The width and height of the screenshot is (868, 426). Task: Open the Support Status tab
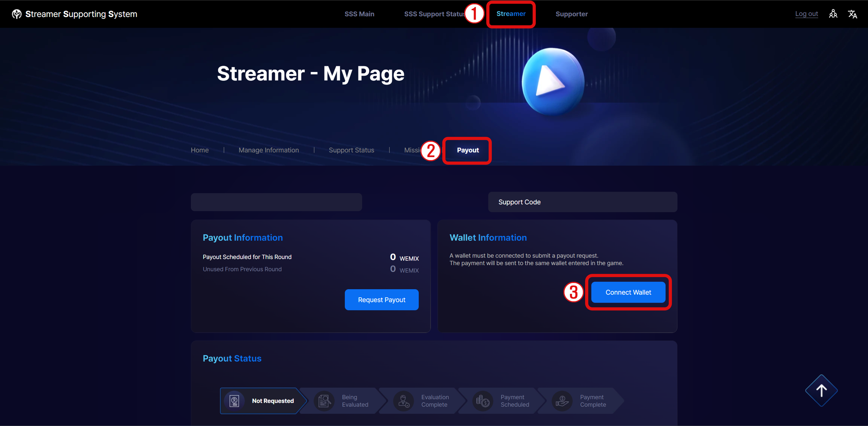coord(351,150)
